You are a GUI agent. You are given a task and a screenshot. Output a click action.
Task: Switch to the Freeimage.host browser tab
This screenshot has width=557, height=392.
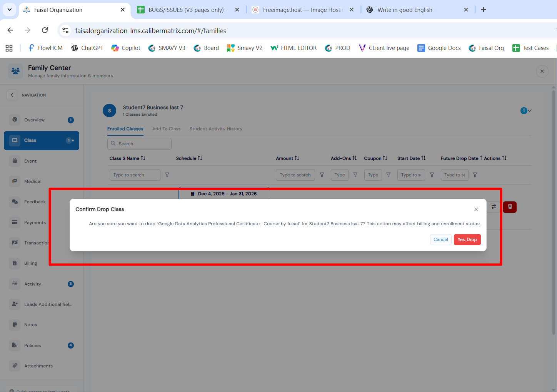302,10
